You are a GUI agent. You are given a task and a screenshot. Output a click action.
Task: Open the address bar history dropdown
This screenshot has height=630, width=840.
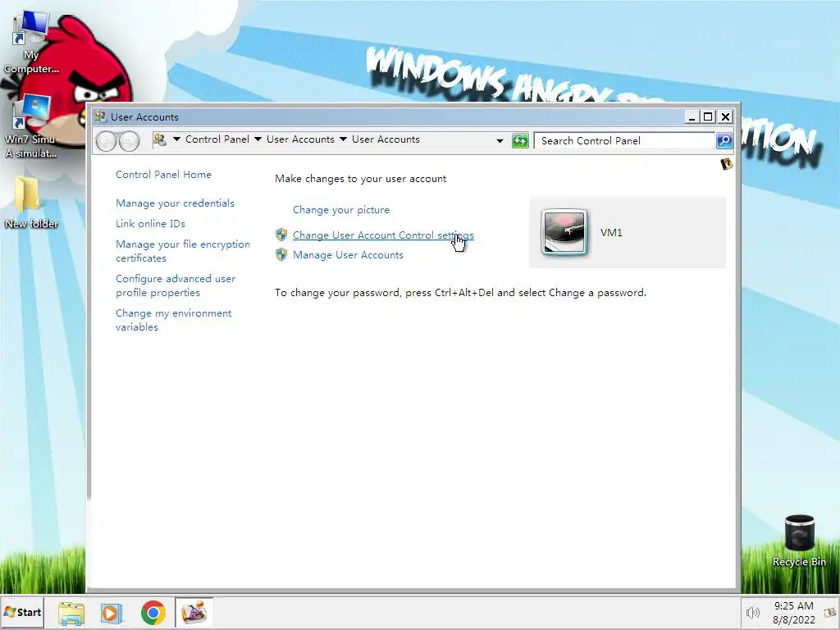[x=500, y=141]
